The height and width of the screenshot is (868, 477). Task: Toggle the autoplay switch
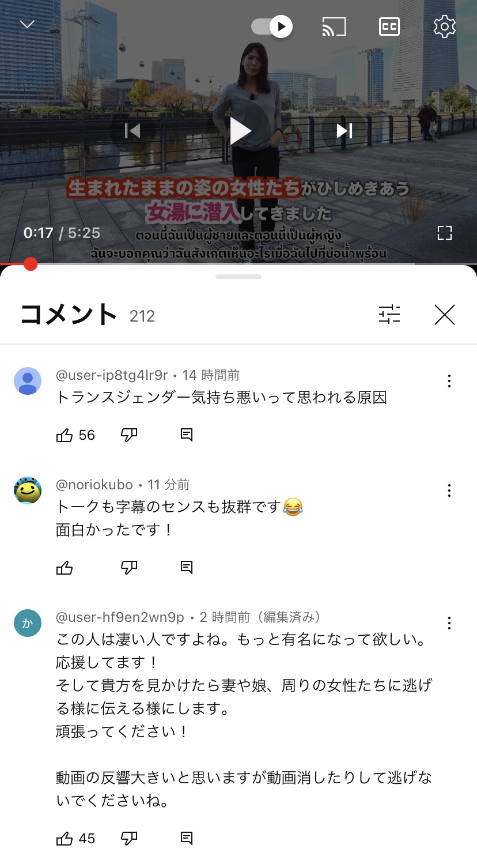(x=272, y=27)
